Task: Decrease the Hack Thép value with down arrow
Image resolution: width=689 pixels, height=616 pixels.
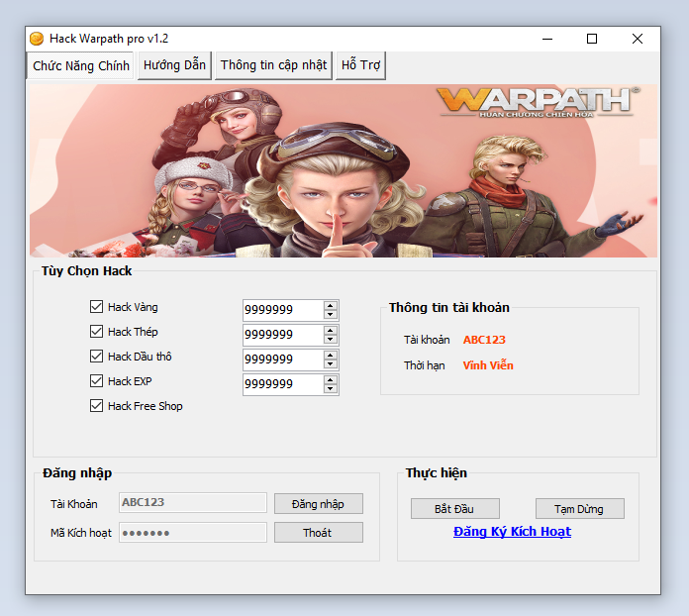Action: pos(331,340)
